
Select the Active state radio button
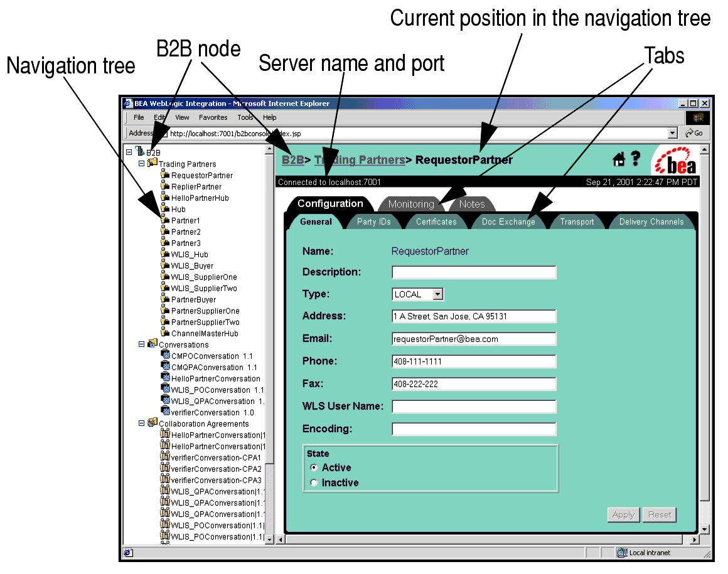click(314, 468)
